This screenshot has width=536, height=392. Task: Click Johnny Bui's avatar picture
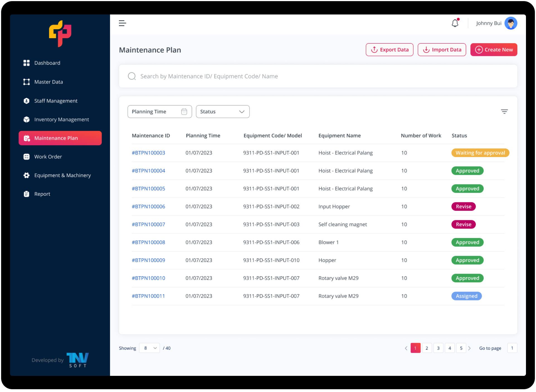pos(511,23)
